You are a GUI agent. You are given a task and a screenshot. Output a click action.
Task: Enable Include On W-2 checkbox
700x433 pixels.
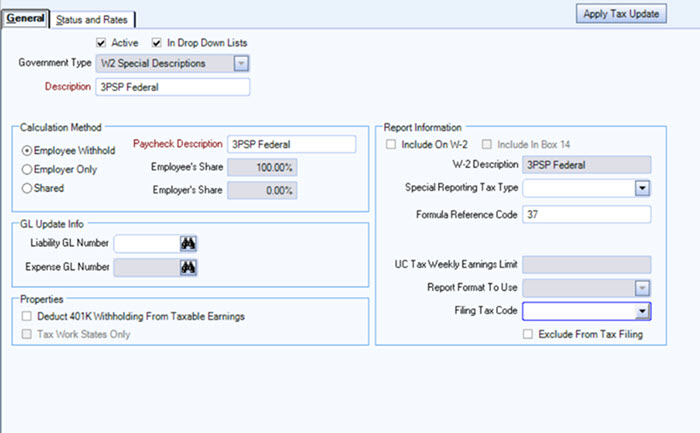(x=392, y=145)
